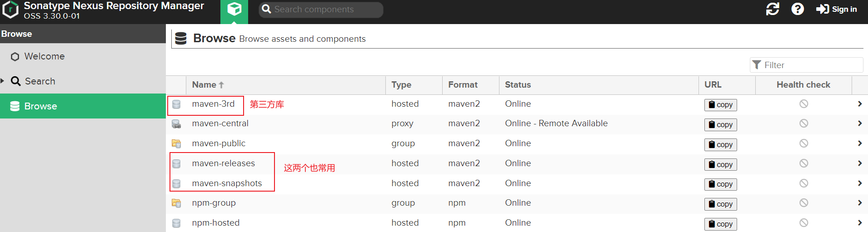The width and height of the screenshot is (868, 232).
Task: Copy URL of maven-3rd
Action: tap(720, 105)
